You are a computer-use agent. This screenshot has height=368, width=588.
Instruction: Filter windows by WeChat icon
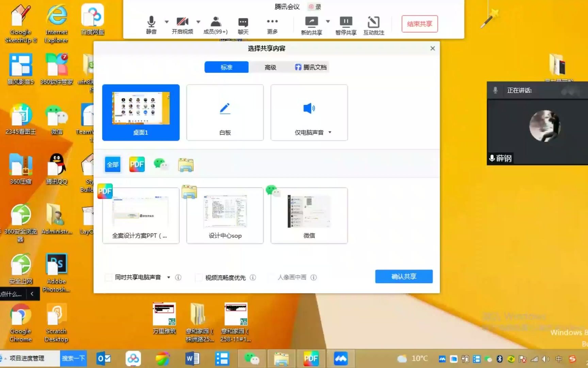(161, 164)
